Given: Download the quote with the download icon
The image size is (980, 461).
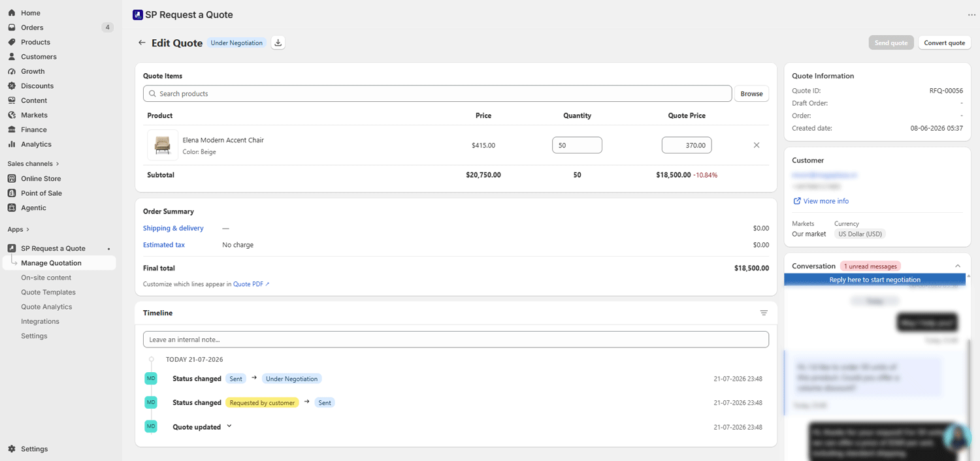Looking at the screenshot, I should click(278, 42).
